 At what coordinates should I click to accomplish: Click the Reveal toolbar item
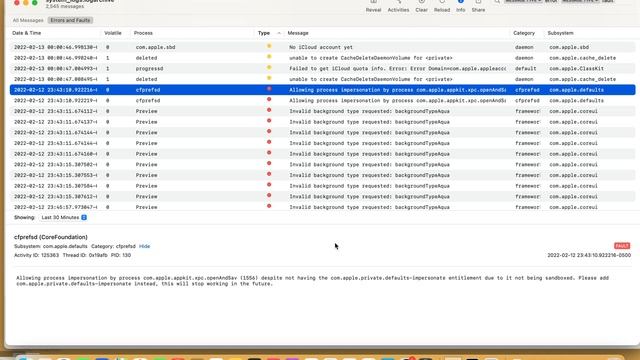373,7
